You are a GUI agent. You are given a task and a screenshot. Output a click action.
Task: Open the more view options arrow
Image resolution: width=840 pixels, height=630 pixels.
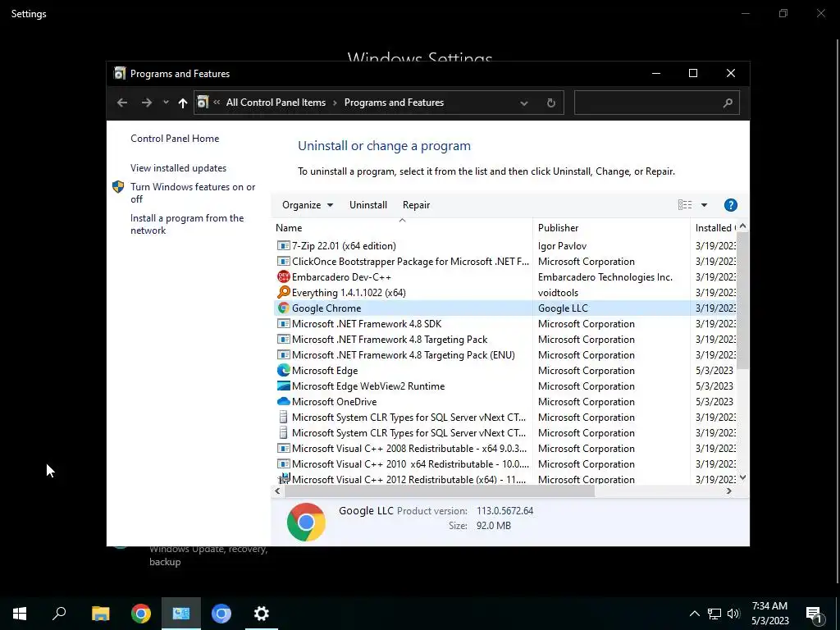coord(704,205)
